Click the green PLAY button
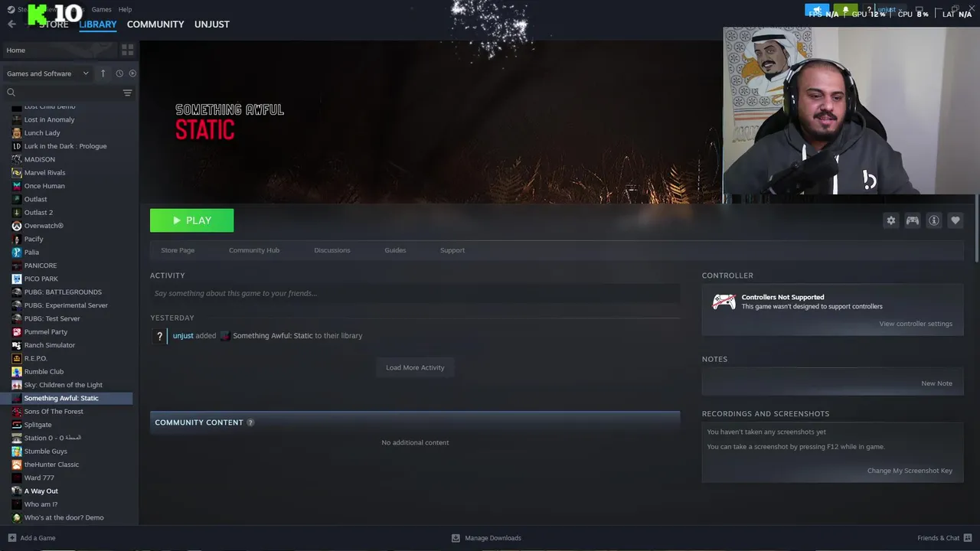This screenshot has width=980, height=551. 191,220
